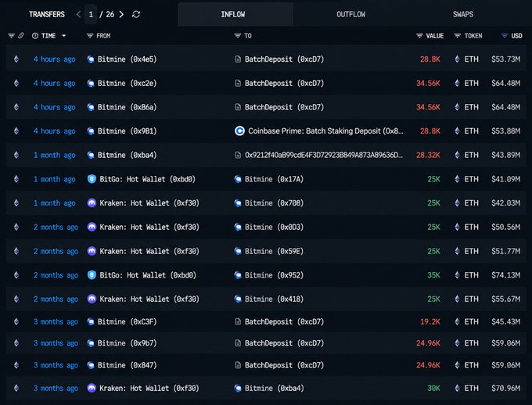This screenshot has width=532, height=405.
Task: Click the 30K value cell
Action: (x=433, y=388)
